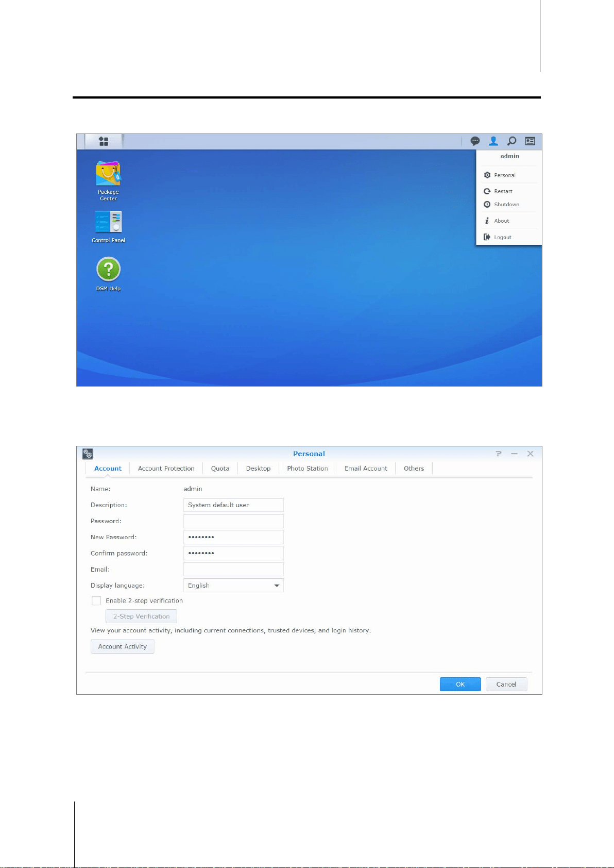
Task: Switch to the Photo Station tab
Action: point(308,469)
